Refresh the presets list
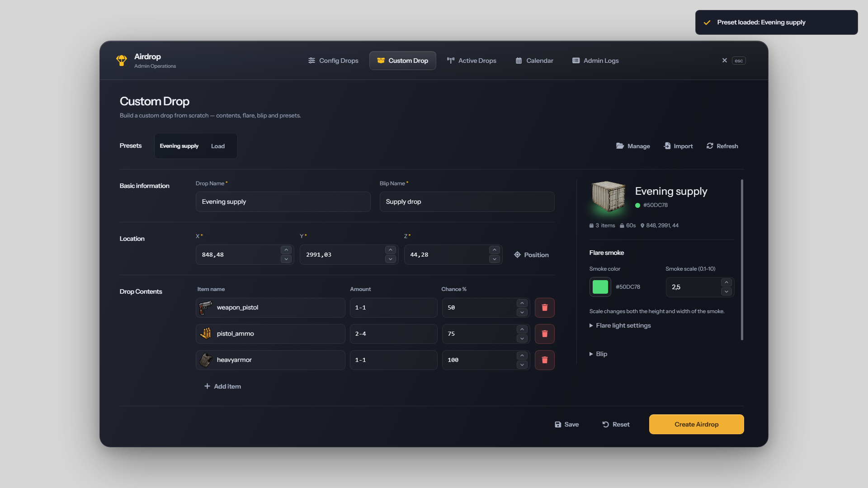 [x=722, y=146]
